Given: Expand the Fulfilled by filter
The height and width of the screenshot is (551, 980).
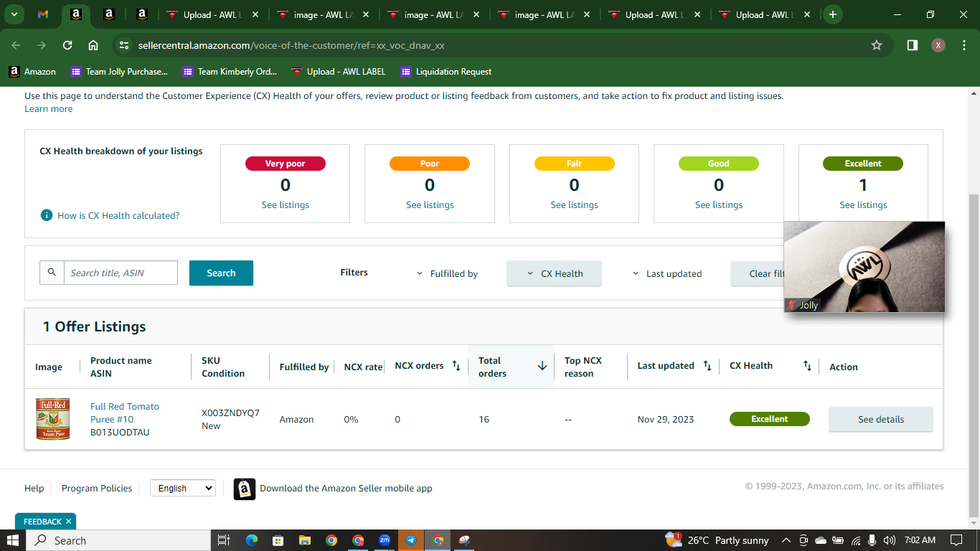Looking at the screenshot, I should coord(447,273).
